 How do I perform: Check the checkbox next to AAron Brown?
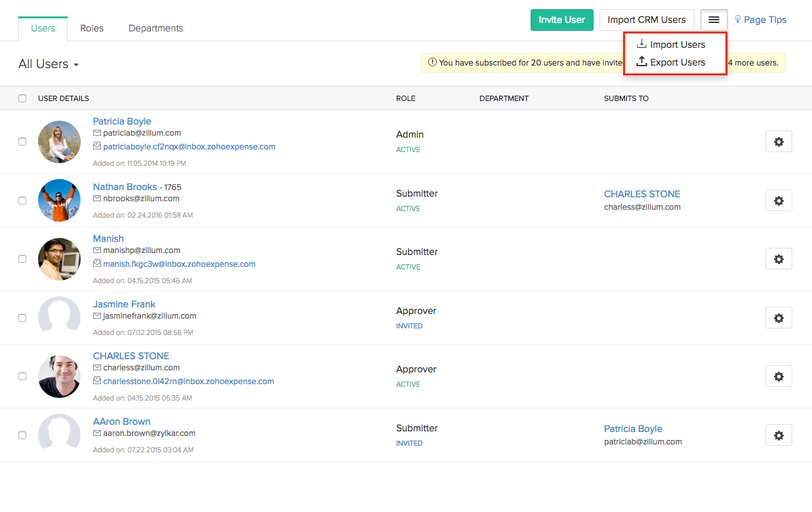pyautogui.click(x=22, y=435)
